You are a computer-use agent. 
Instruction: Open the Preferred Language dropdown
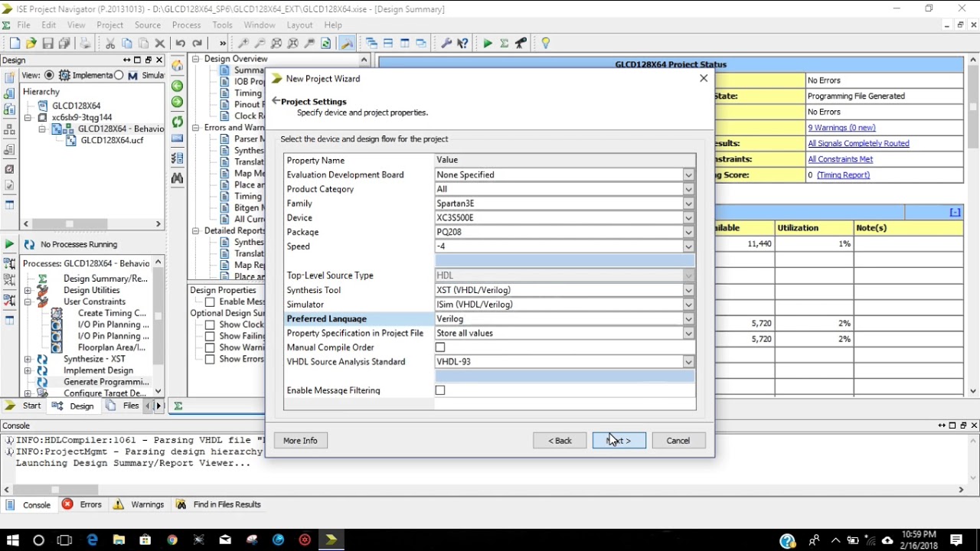tap(564, 319)
